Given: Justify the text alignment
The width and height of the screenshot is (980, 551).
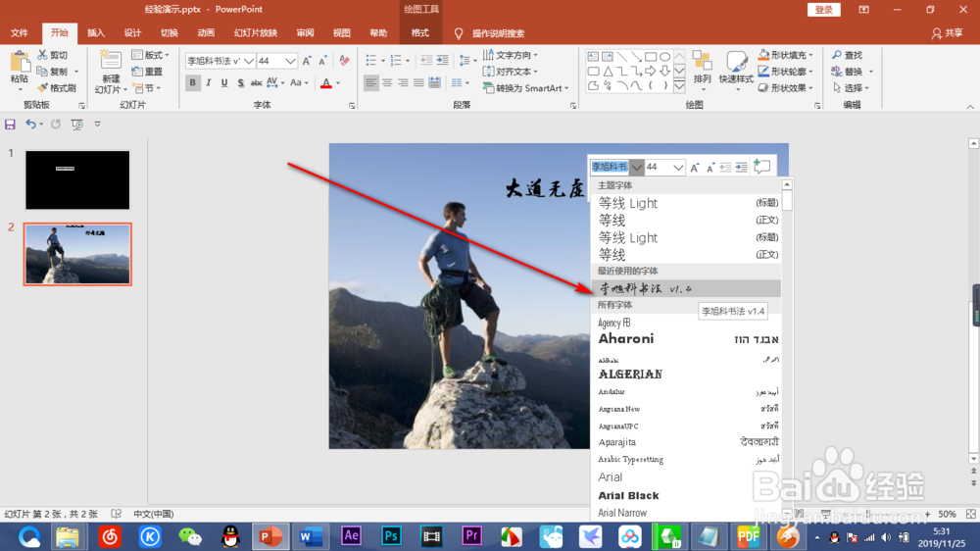Looking at the screenshot, I should click(418, 82).
